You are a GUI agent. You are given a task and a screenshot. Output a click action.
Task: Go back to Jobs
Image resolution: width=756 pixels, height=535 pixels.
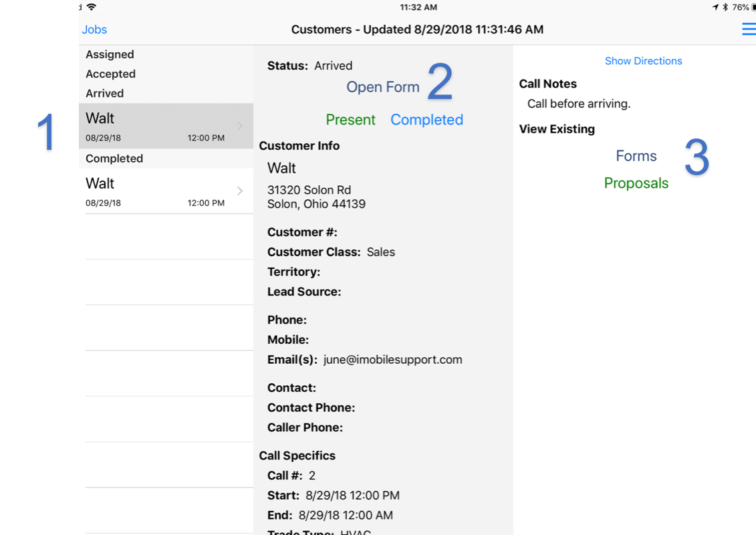pyautogui.click(x=94, y=29)
